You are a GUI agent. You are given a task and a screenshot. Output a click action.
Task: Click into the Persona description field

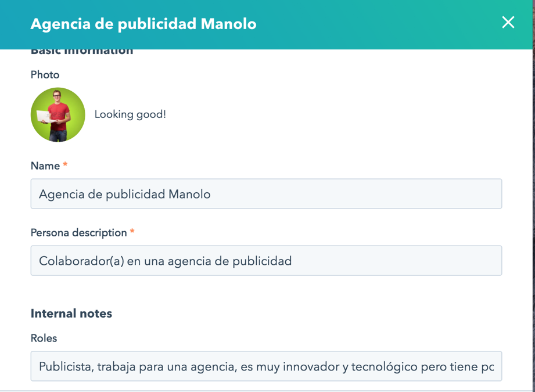[266, 261]
